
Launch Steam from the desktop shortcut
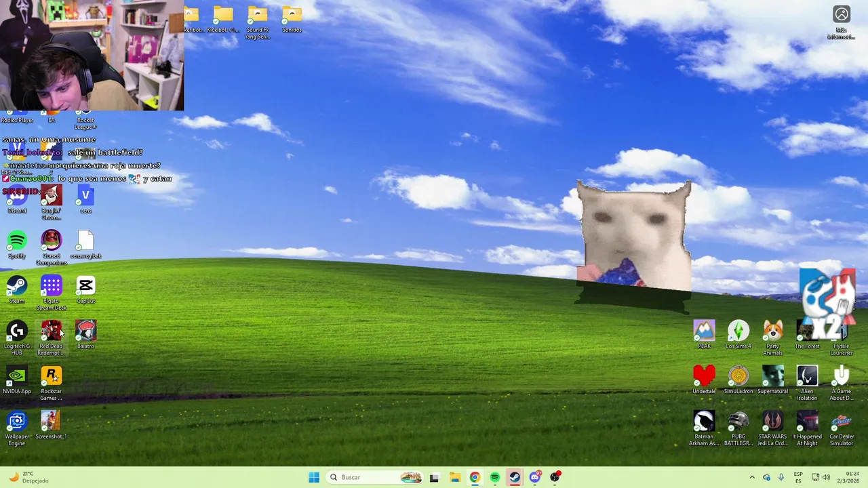coord(17,289)
